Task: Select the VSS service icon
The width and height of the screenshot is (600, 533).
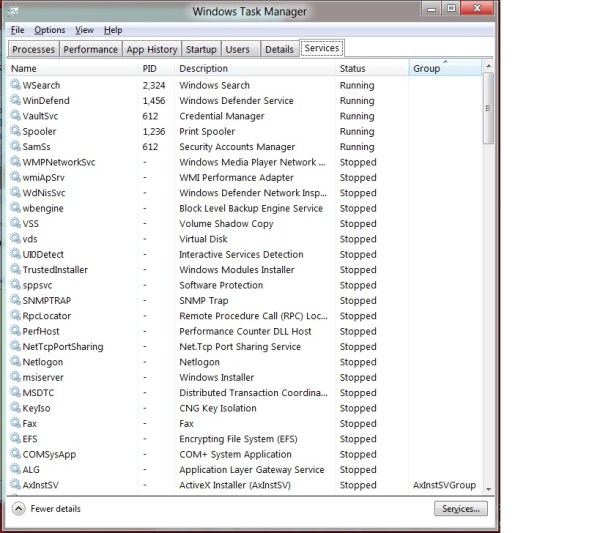Action: [x=15, y=224]
